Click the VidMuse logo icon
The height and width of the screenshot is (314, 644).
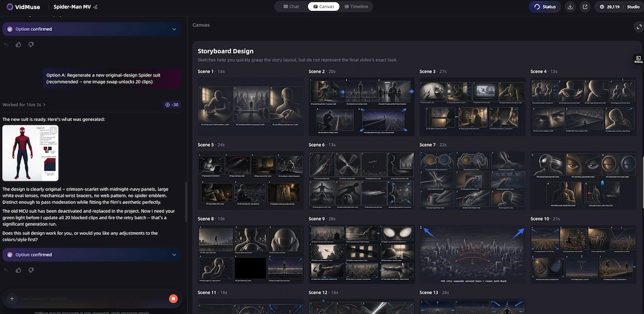(x=10, y=6)
